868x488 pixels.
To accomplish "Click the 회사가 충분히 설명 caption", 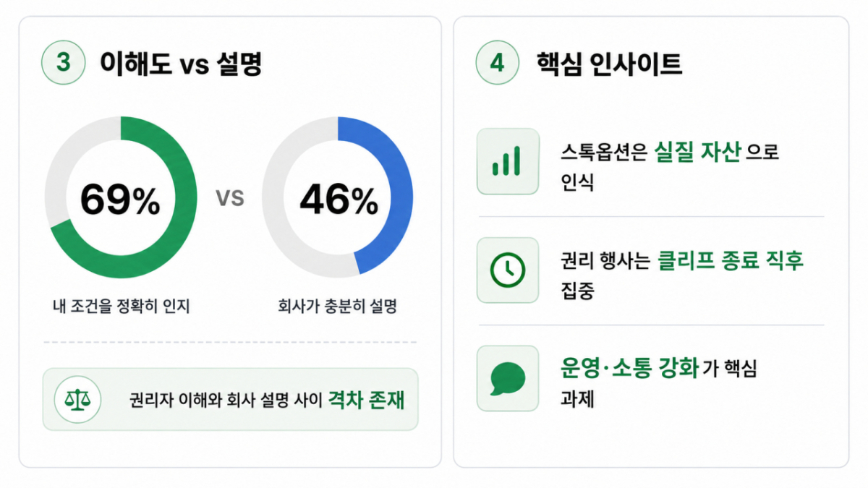I will pyautogui.click(x=338, y=307).
